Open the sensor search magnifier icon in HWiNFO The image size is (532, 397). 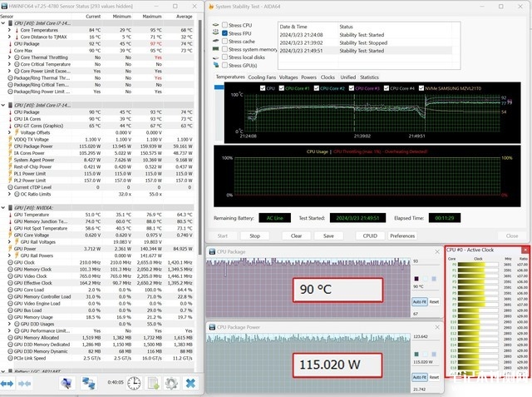[66, 384]
